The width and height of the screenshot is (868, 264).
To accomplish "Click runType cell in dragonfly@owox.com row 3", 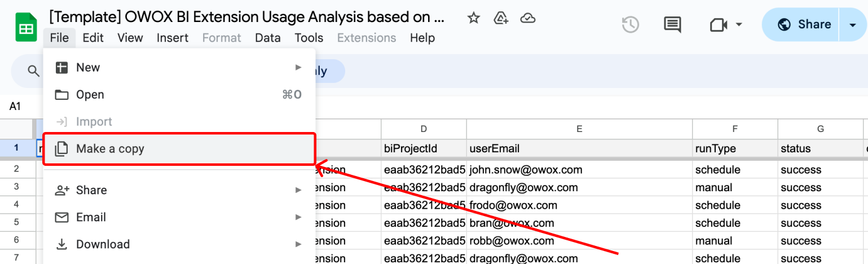I will 735,187.
